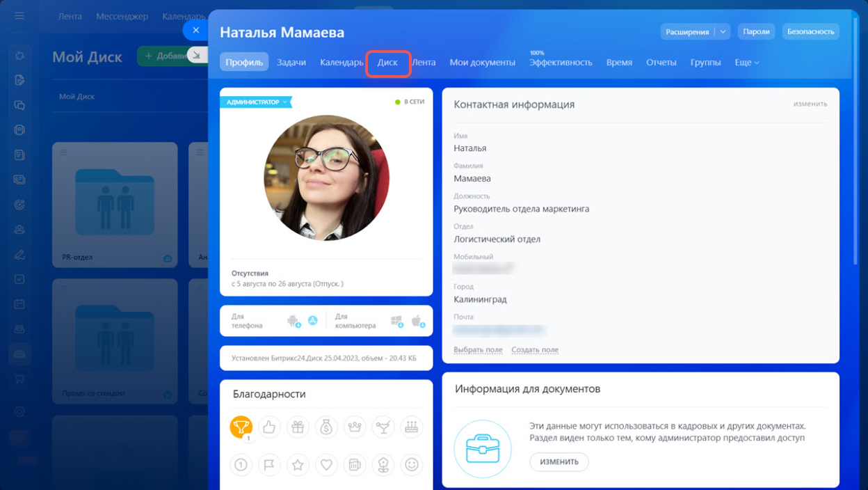Select the number one gratitude badge
This screenshot has width=868, height=490.
[x=241, y=464]
